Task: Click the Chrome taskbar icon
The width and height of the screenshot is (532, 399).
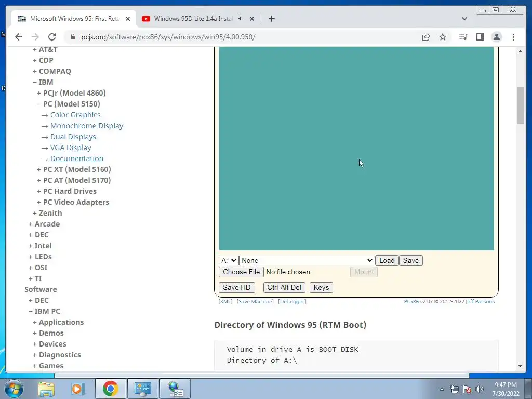Action: 110,389
